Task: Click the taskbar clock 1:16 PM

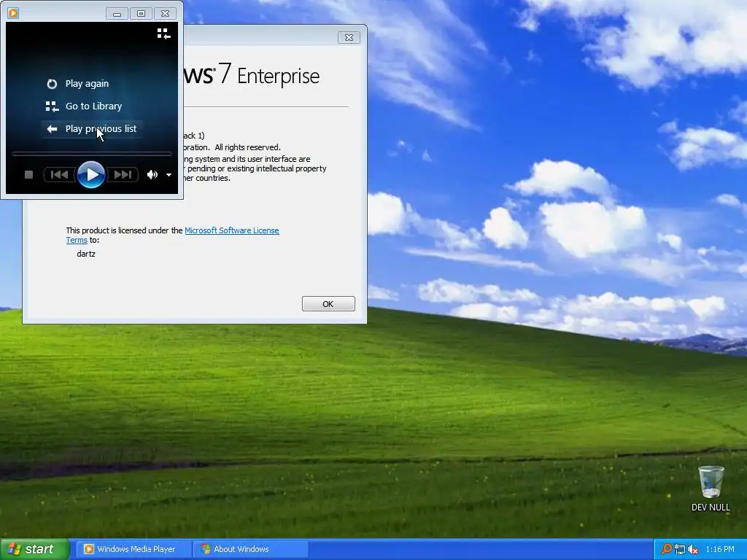Action: [x=720, y=549]
